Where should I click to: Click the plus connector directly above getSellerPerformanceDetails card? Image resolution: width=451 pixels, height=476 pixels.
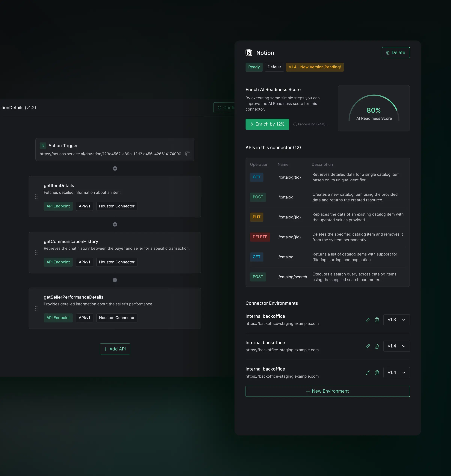pos(115,280)
